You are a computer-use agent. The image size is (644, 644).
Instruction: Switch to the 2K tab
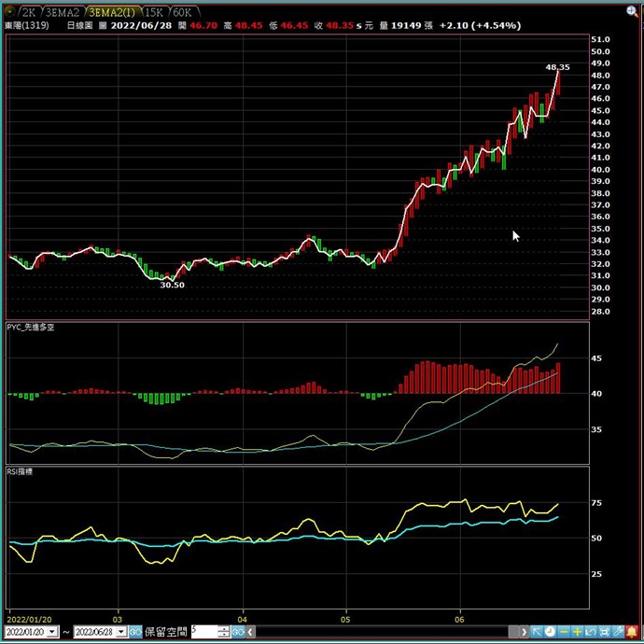(29, 12)
